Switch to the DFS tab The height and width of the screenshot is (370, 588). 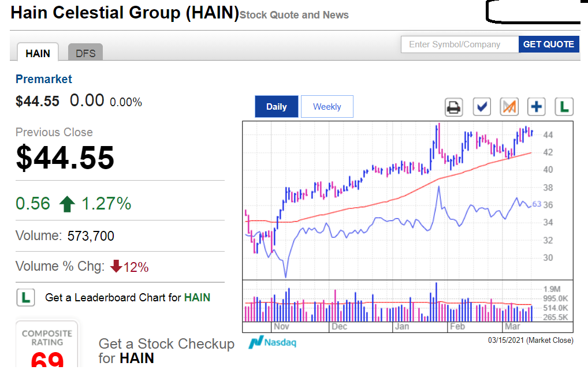point(85,53)
